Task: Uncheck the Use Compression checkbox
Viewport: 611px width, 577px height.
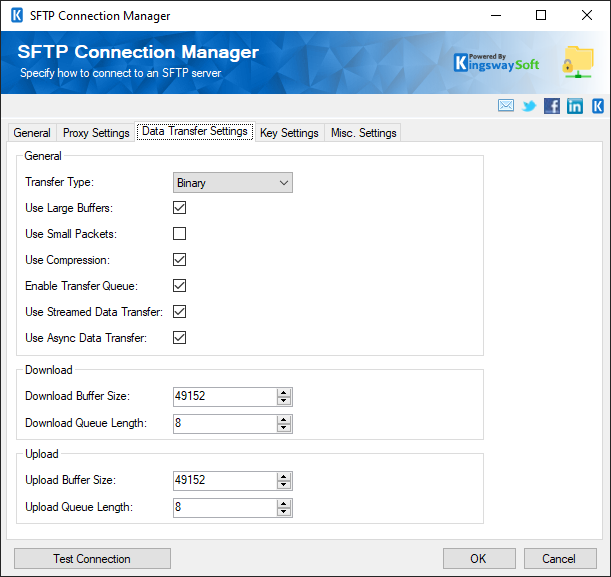Action: click(x=180, y=260)
